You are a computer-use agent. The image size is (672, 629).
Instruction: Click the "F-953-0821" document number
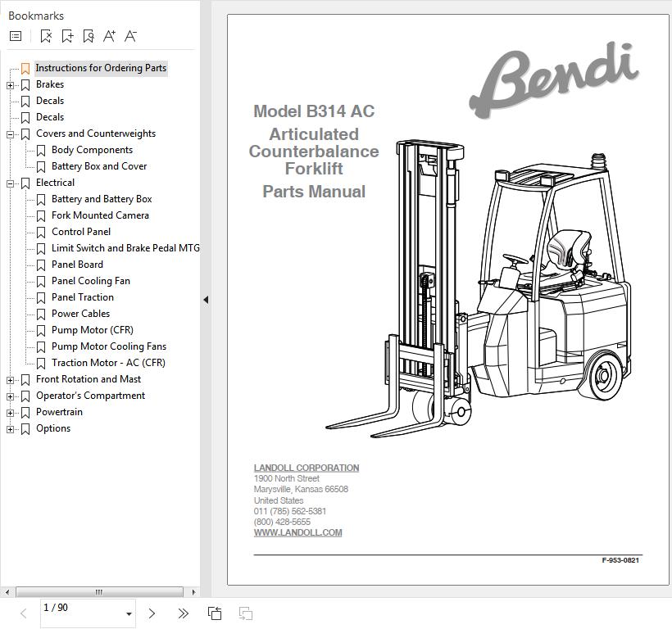pos(620,560)
